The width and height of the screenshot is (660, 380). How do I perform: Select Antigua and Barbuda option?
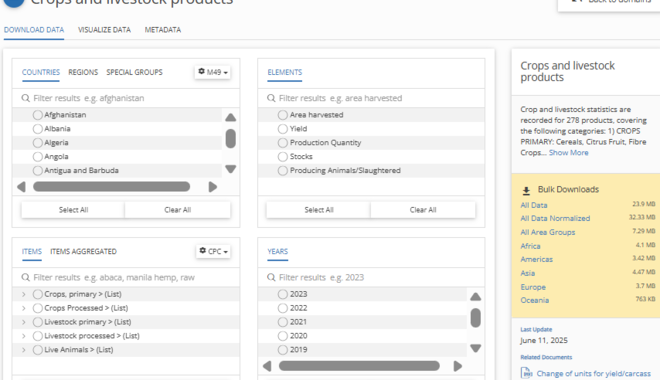[x=37, y=170]
